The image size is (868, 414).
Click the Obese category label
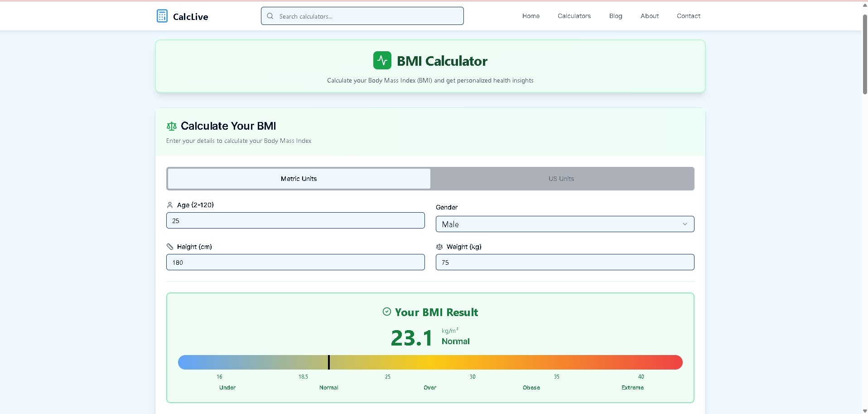pyautogui.click(x=531, y=388)
